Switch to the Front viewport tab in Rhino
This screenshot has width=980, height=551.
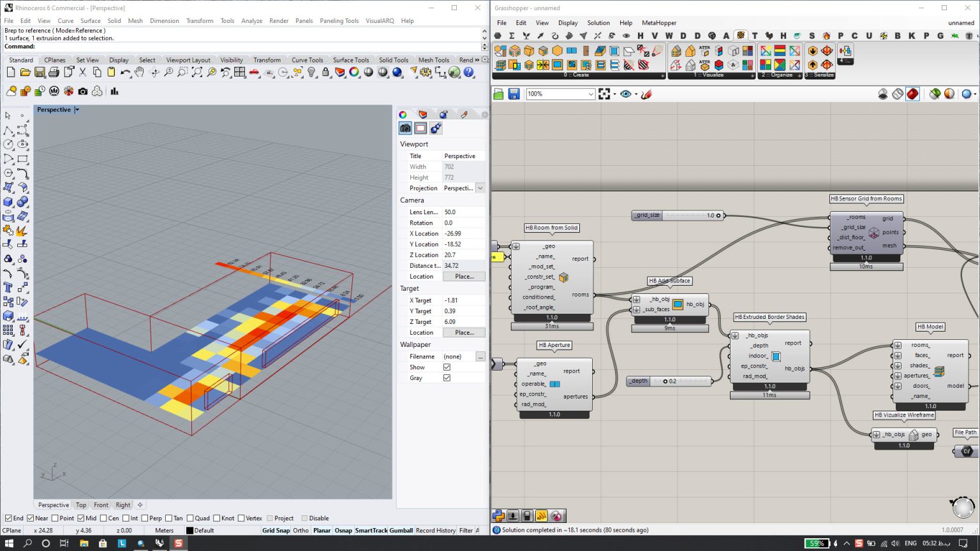coord(101,504)
